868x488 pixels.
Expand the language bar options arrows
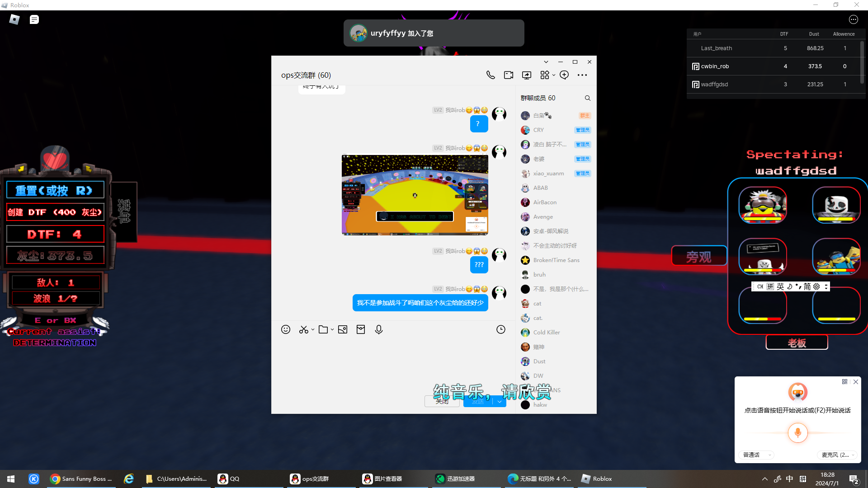click(x=826, y=286)
